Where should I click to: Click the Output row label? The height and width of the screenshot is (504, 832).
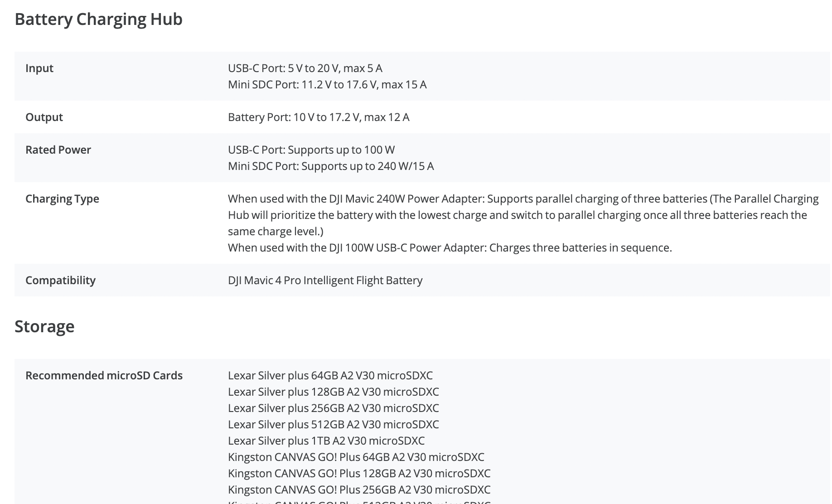[44, 117]
